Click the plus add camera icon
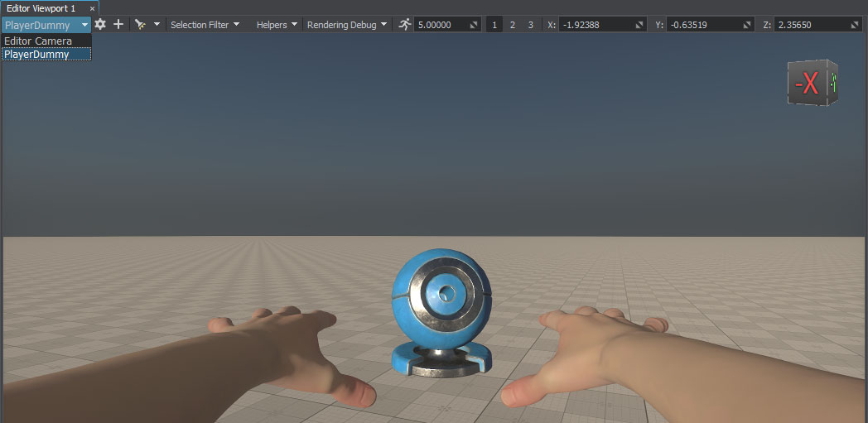This screenshot has width=868, height=423. click(118, 24)
